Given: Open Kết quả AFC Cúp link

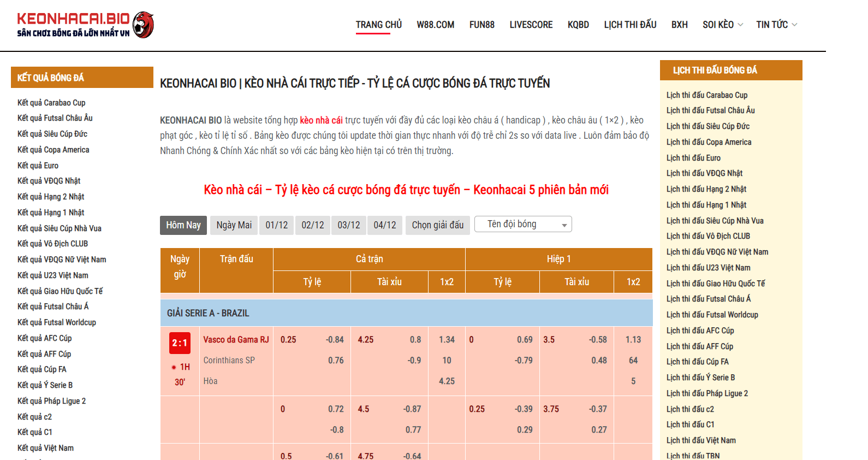Looking at the screenshot, I should (45, 338).
